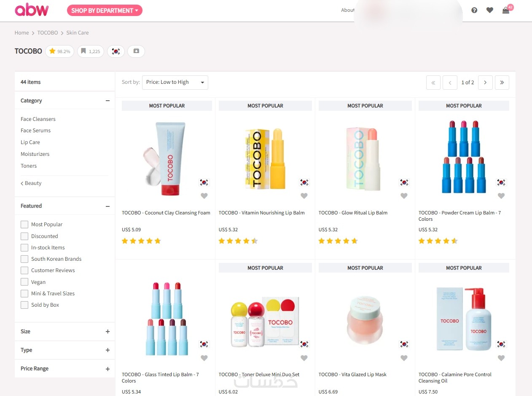
Task: Favorite the Vitamin Nourishing Lip Balm heart
Action: click(x=304, y=196)
